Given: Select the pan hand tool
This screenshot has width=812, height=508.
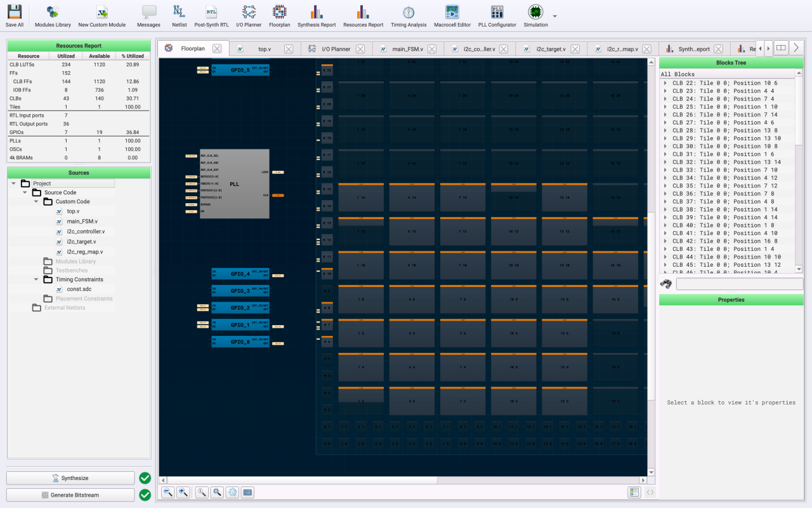Looking at the screenshot, I should (232, 492).
